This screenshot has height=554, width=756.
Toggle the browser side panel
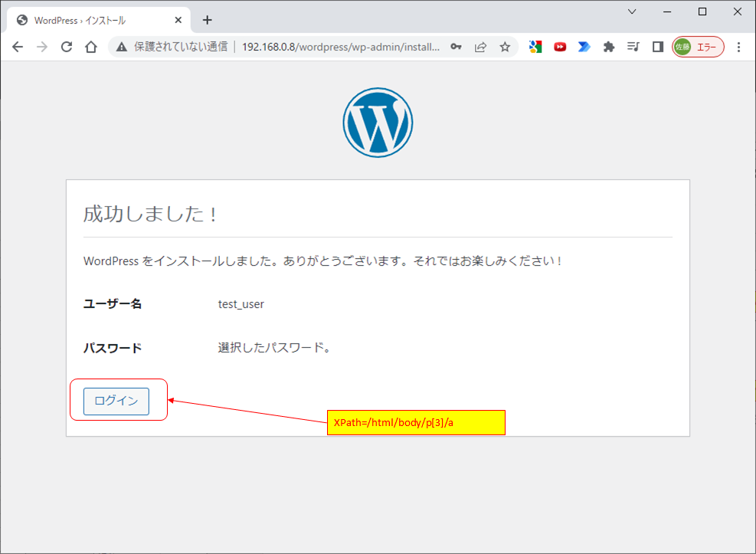click(x=658, y=47)
